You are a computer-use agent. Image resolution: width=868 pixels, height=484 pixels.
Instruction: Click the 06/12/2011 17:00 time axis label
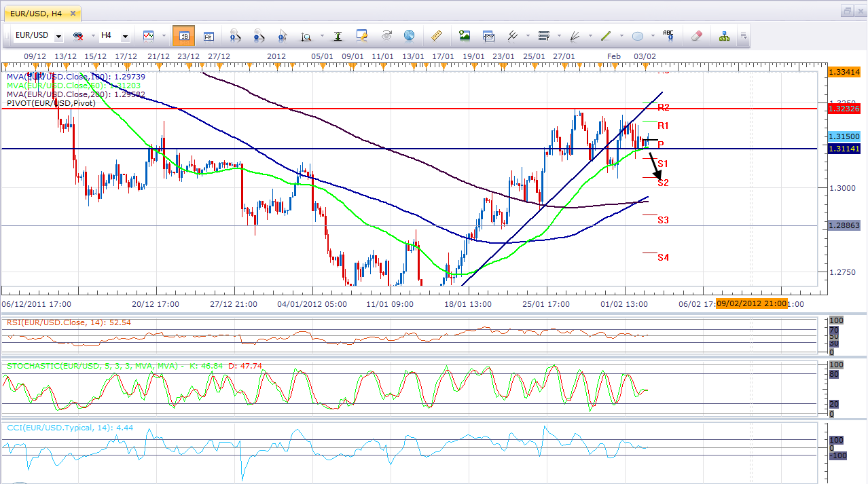[36, 304]
